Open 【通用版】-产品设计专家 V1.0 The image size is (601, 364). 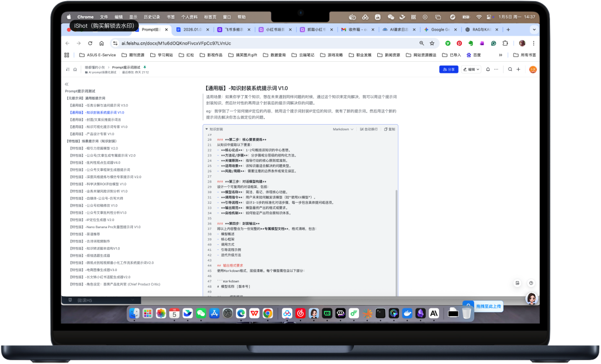pyautogui.click(x=92, y=134)
